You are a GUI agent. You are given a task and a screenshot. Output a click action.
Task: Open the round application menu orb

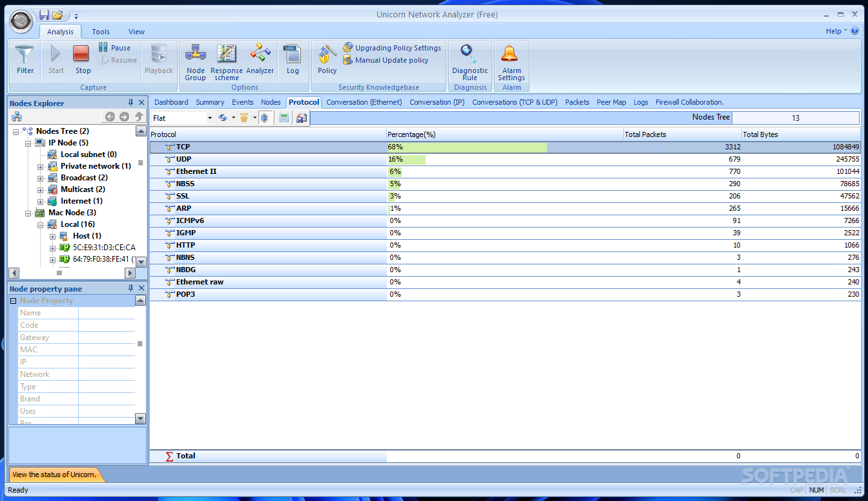point(21,22)
